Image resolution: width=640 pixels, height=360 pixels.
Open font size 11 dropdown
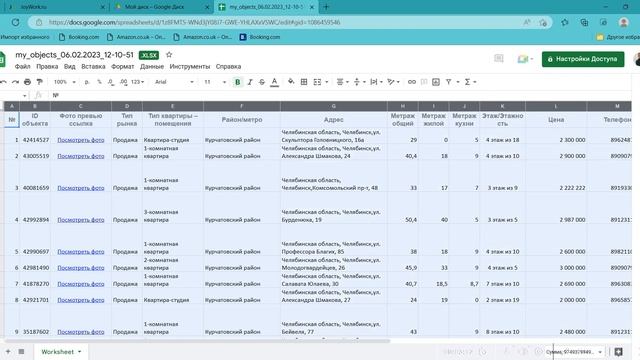215,82
